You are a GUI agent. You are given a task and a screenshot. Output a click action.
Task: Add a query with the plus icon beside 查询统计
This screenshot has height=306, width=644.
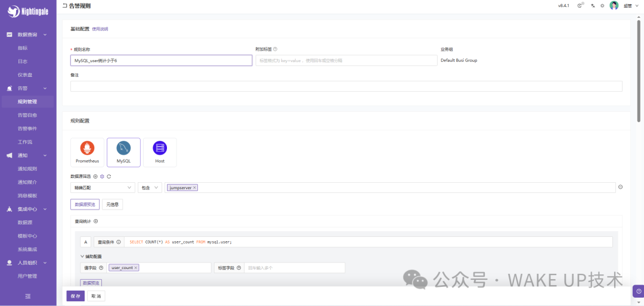click(95, 221)
